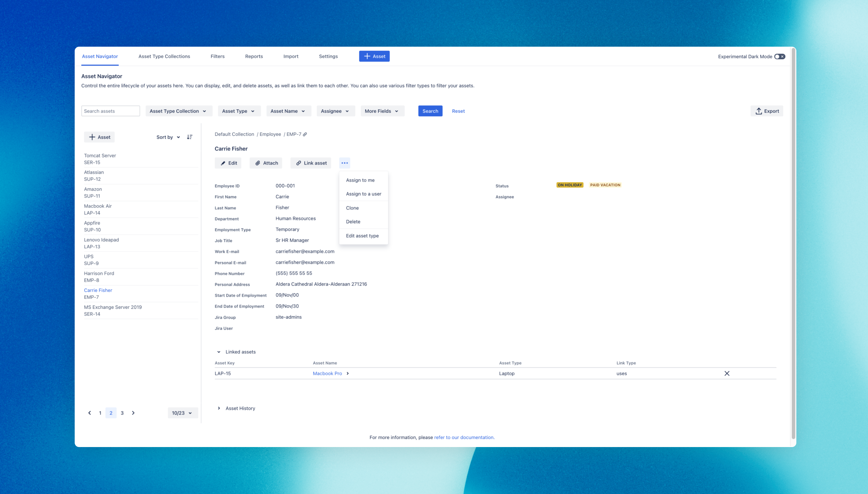Select Clone from the actions menu
The image size is (868, 494).
pos(352,208)
